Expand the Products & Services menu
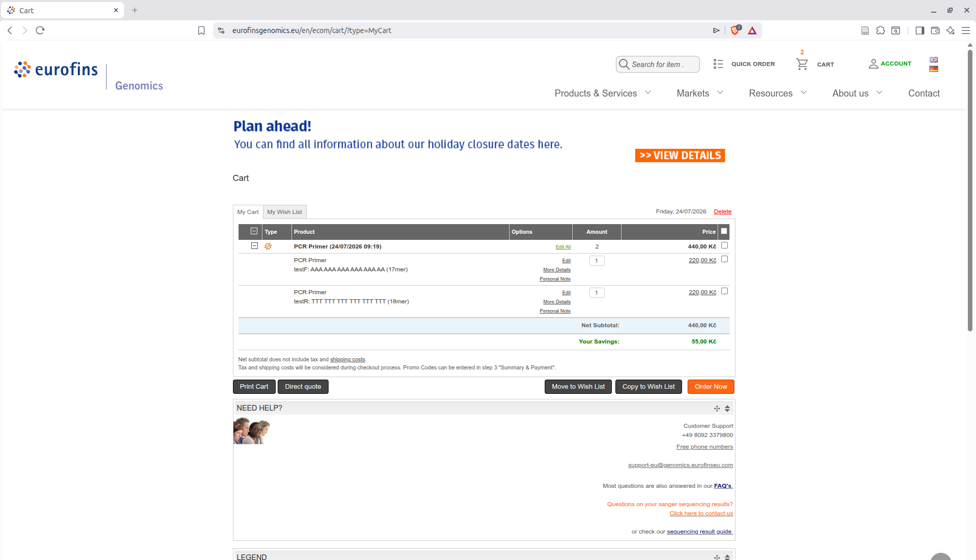The height and width of the screenshot is (560, 976). coord(603,93)
